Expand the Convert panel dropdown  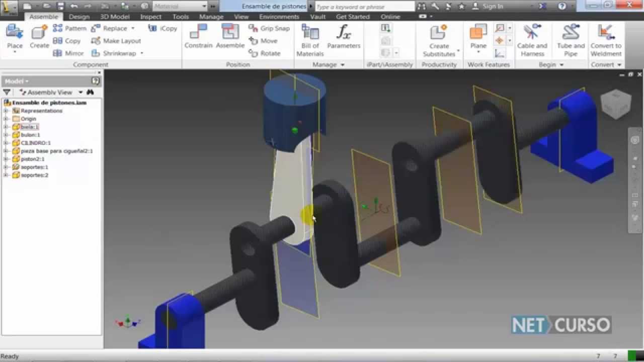(619, 65)
